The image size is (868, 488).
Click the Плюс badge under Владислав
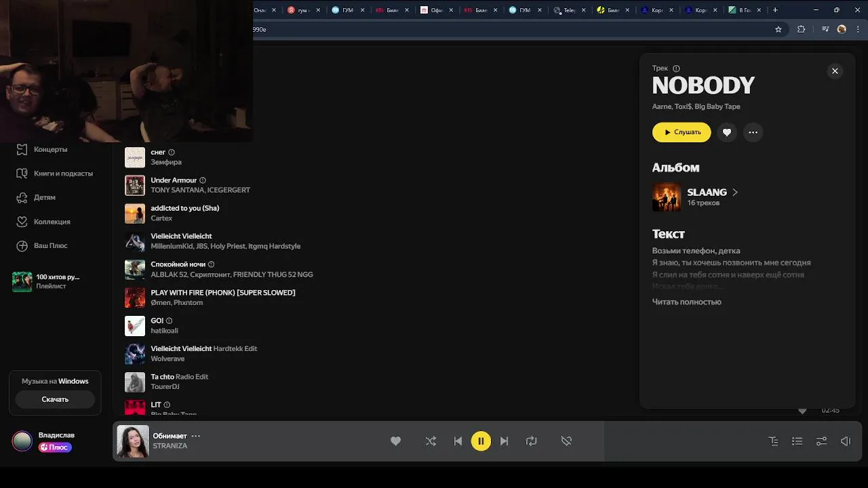coord(55,447)
